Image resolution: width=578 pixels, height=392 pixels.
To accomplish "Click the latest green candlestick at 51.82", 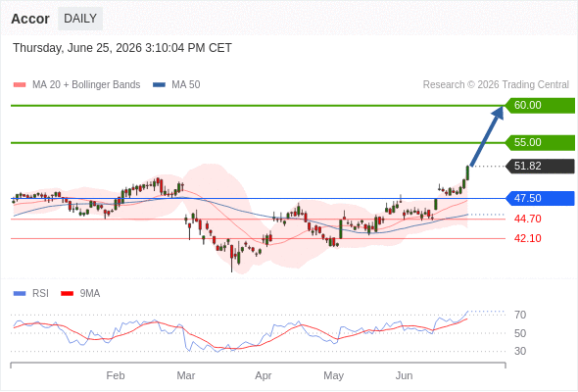I will coord(467,172).
